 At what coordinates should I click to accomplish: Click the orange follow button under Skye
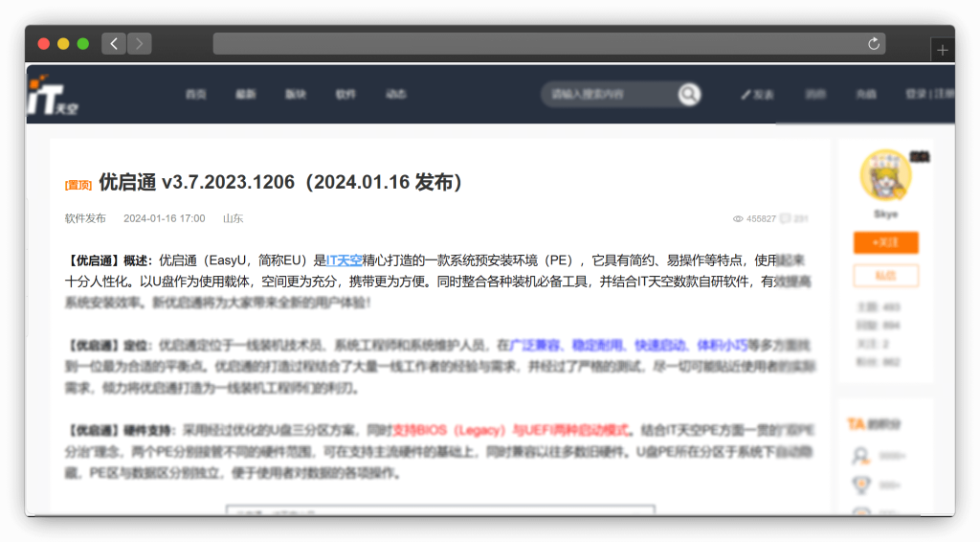point(885,242)
